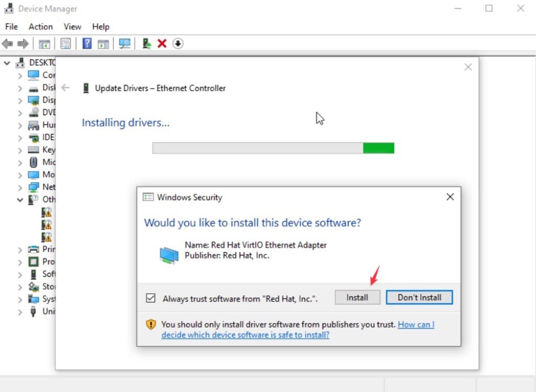536x392 pixels.
Task: Click the Action Pane toolbar icon
Action: [x=103, y=44]
